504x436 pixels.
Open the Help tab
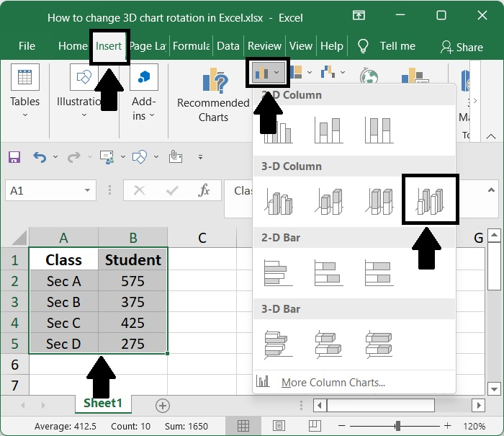tap(332, 46)
